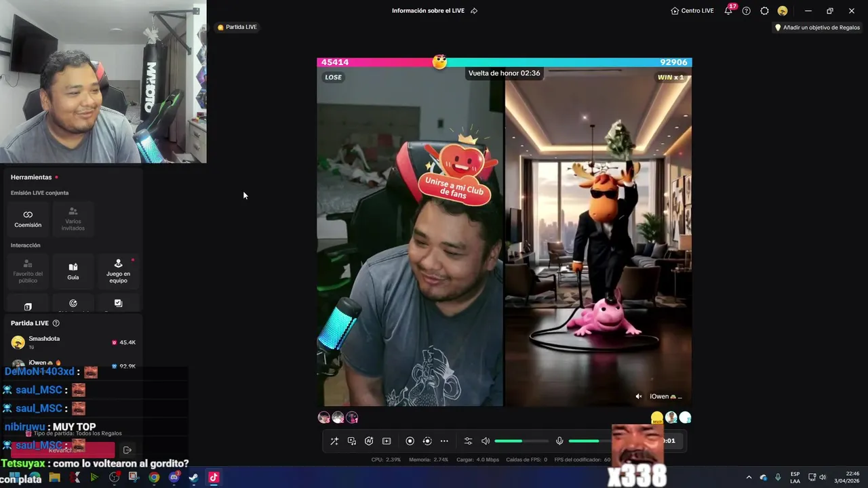Open profile avatar in title bar
Viewport: 868px width, 488px height.
click(783, 11)
